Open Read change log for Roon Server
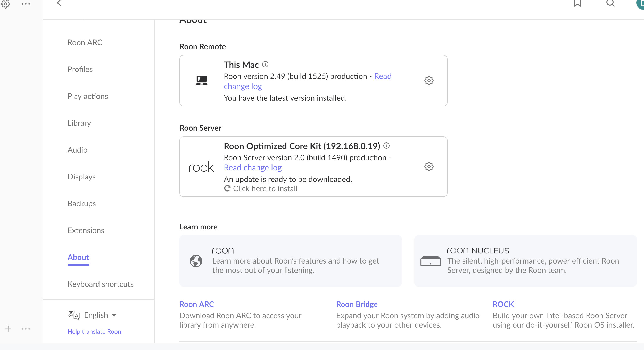The image size is (644, 350). coord(253,168)
